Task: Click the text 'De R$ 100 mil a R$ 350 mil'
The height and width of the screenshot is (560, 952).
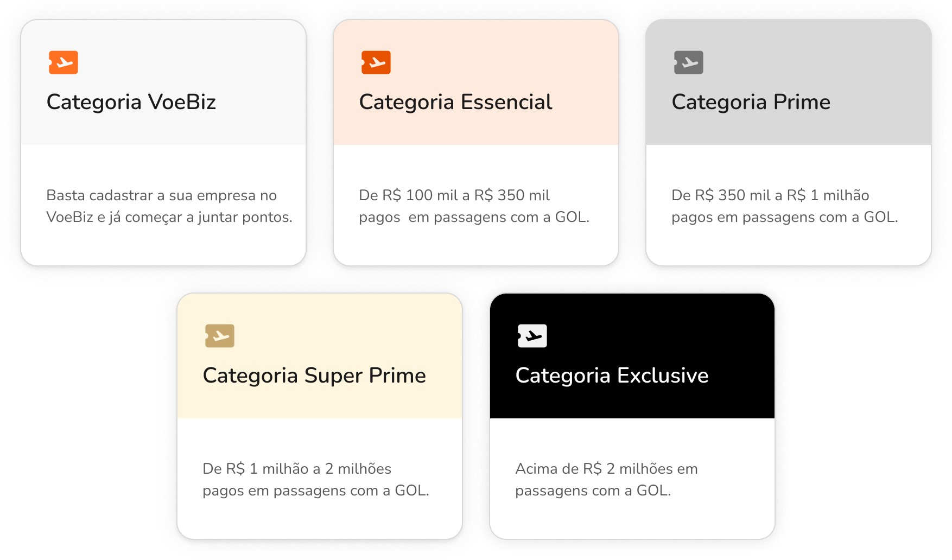Action: (454, 195)
